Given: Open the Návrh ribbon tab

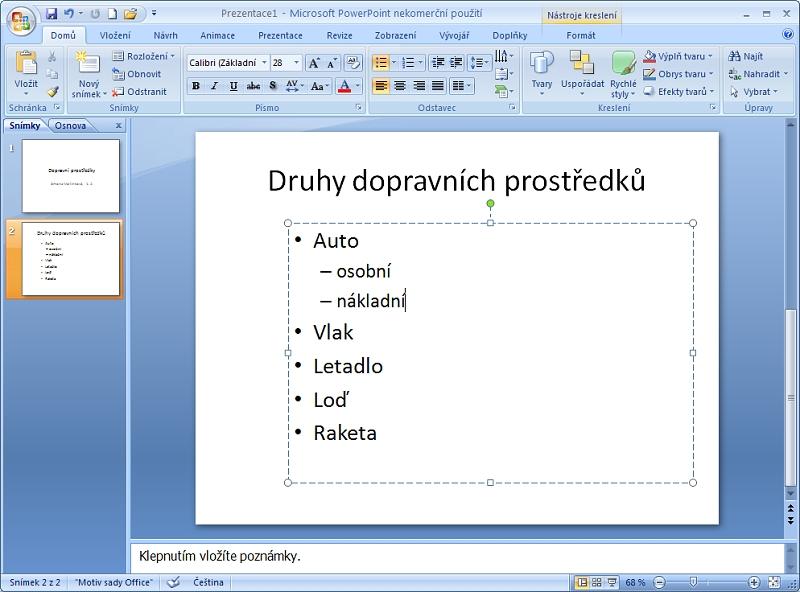Looking at the screenshot, I should [165, 35].
